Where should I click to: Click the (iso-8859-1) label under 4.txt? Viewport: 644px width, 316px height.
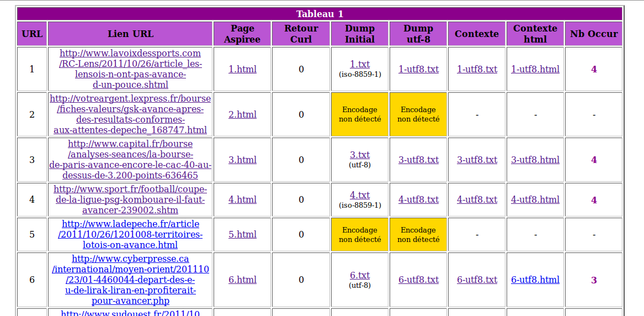point(360,205)
